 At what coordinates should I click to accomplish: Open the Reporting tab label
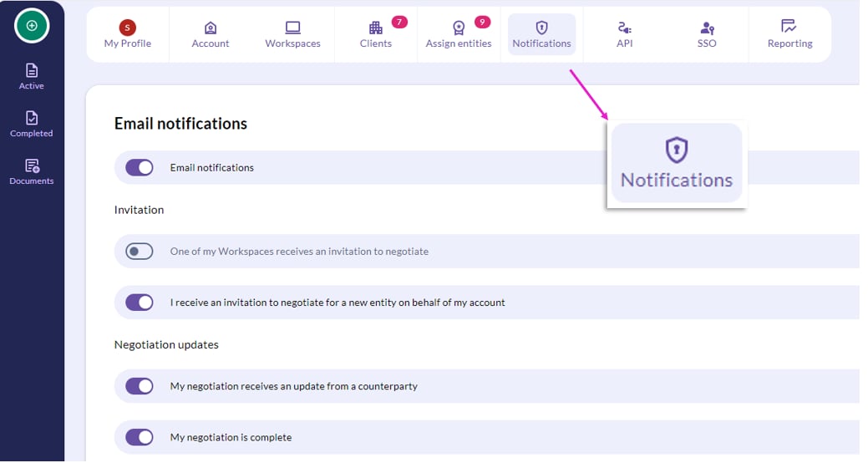(790, 43)
